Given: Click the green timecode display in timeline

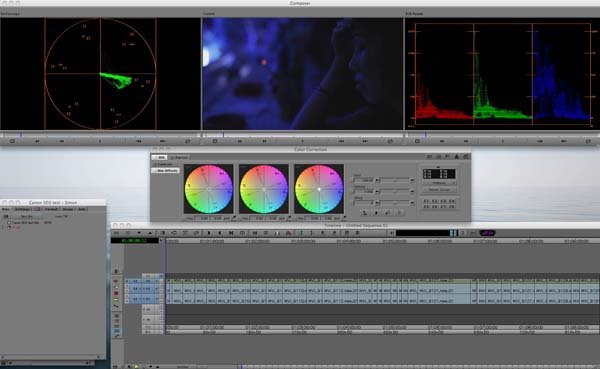Looking at the screenshot, I should tap(135, 241).
